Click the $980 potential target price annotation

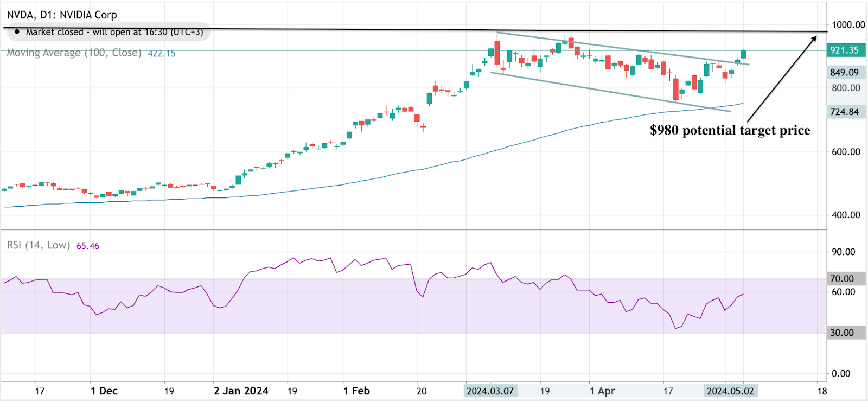[730, 130]
